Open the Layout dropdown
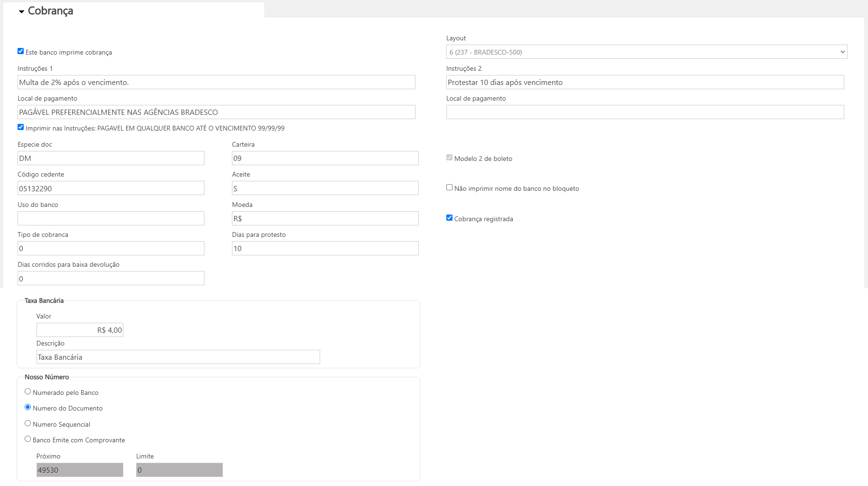This screenshot has width=868, height=486. pyautogui.click(x=646, y=52)
